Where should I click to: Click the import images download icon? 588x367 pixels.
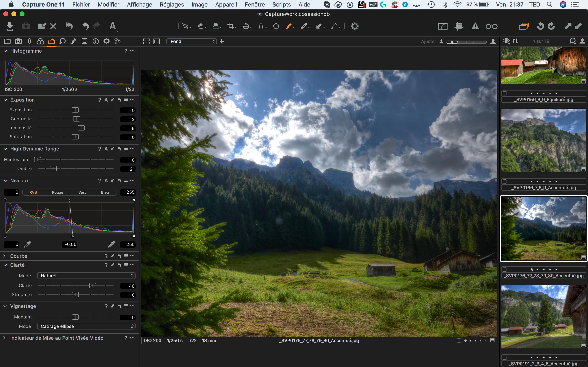coord(10,26)
